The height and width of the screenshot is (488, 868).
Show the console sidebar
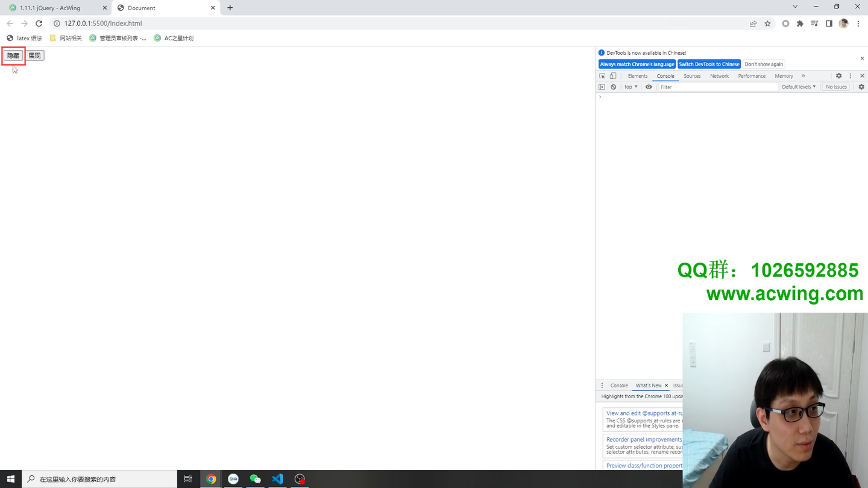tap(602, 87)
